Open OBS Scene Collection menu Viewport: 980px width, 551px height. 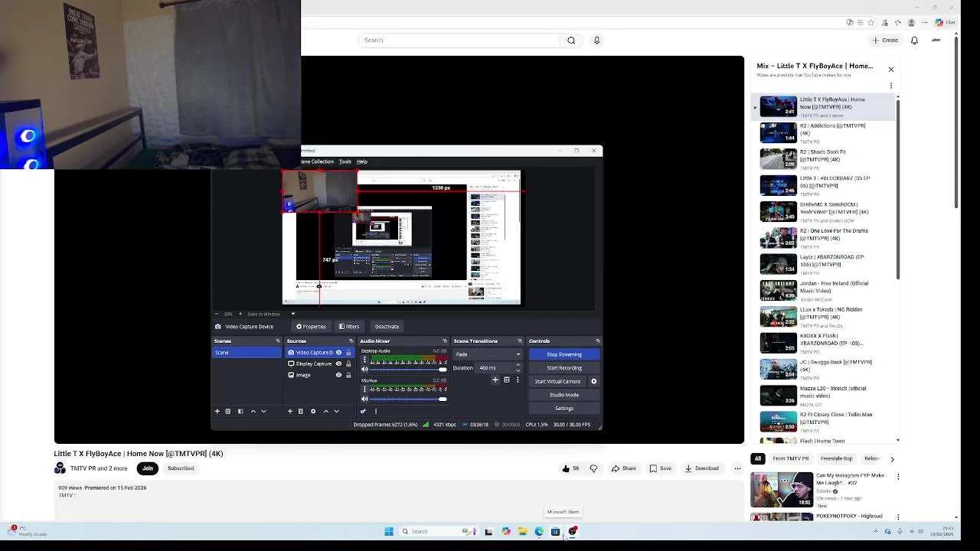click(318, 161)
